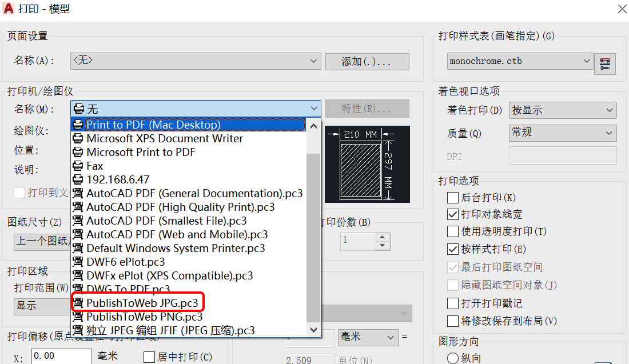Collapse the printer 名称(M) dropdown
Image resolution: width=629 pixels, height=364 pixels.
(196, 109)
